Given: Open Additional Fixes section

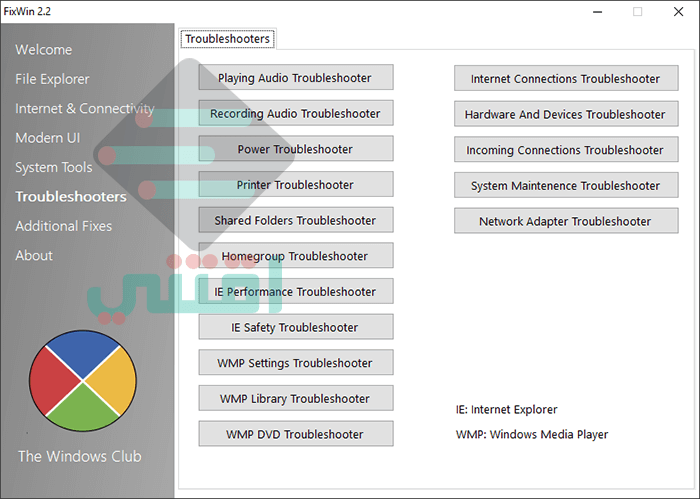Looking at the screenshot, I should pos(63,226).
